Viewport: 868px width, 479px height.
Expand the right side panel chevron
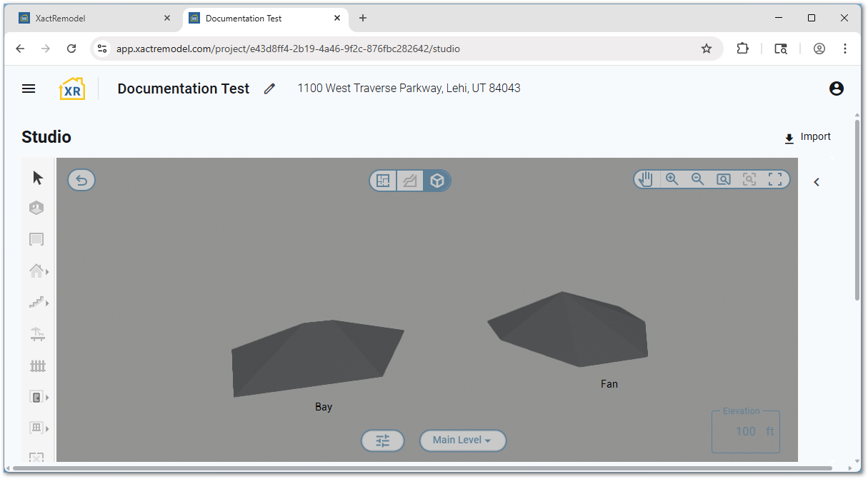point(817,182)
